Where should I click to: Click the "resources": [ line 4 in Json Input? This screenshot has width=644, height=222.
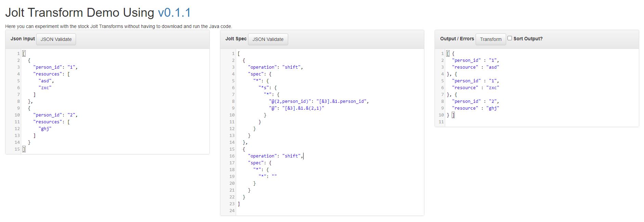52,74
